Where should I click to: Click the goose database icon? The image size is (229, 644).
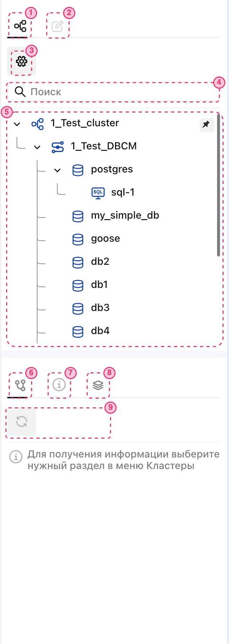click(x=78, y=239)
